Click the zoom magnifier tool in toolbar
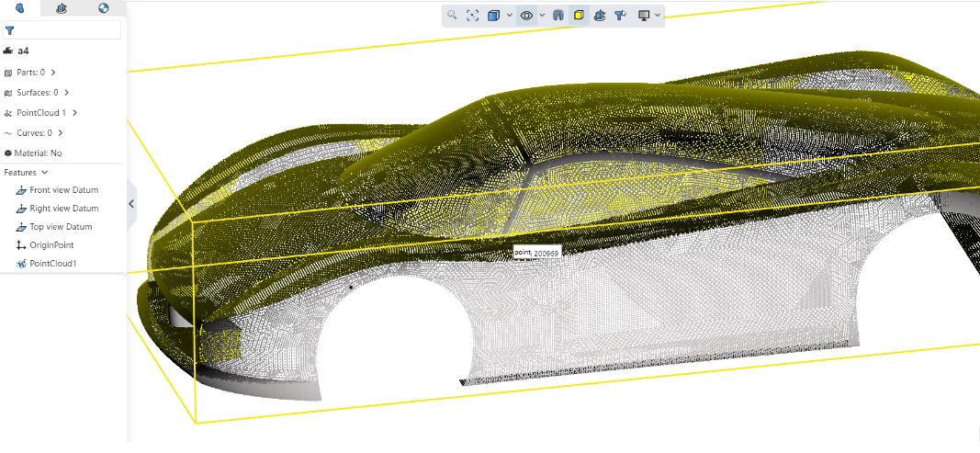The width and height of the screenshot is (980, 453). click(x=453, y=16)
